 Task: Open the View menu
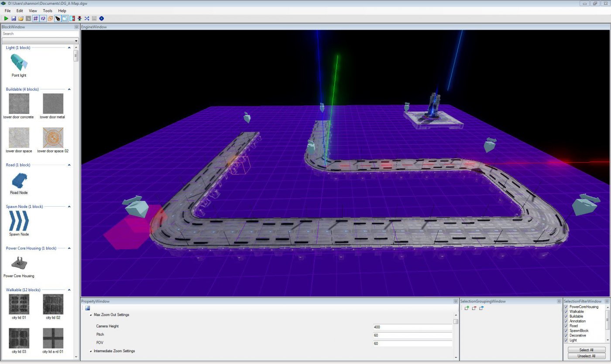[33, 10]
